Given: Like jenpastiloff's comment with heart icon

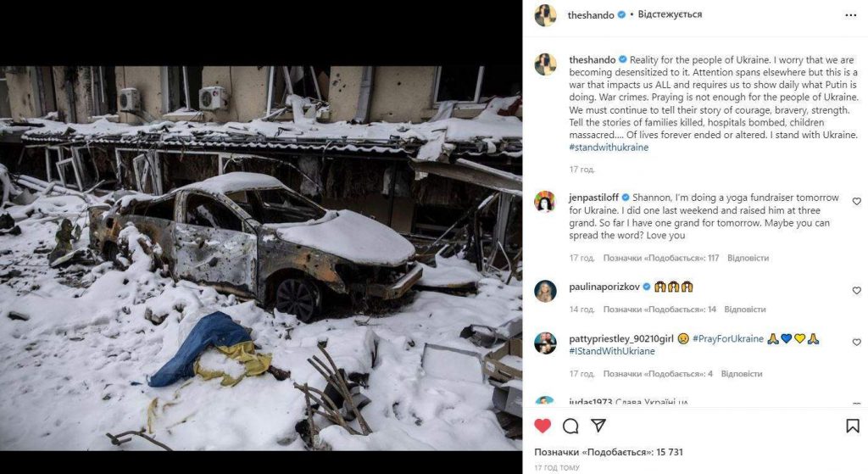Looking at the screenshot, I should click(x=856, y=201).
